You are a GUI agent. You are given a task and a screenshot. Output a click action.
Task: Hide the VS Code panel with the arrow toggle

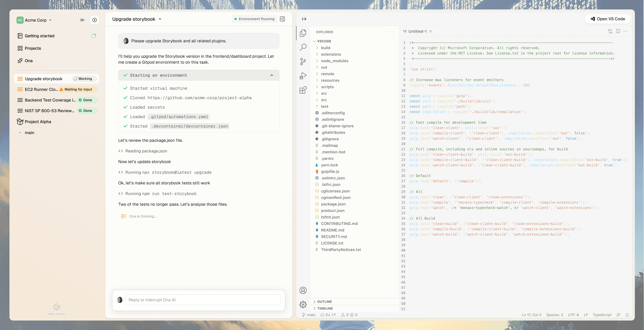(304, 19)
